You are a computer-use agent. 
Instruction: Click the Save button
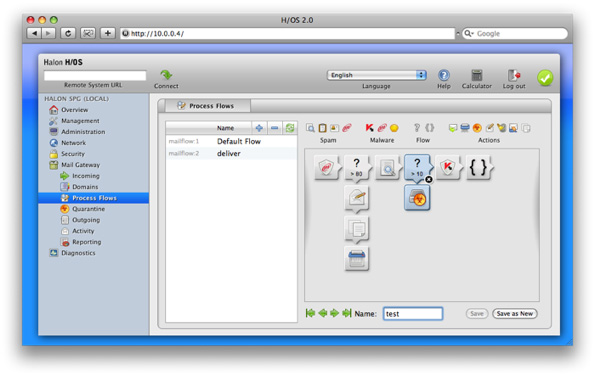tap(477, 314)
